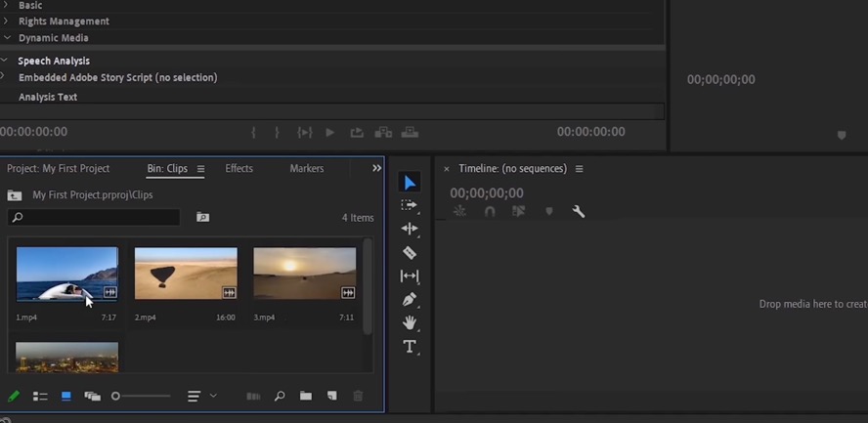Switch bin to List View

pos(40,396)
